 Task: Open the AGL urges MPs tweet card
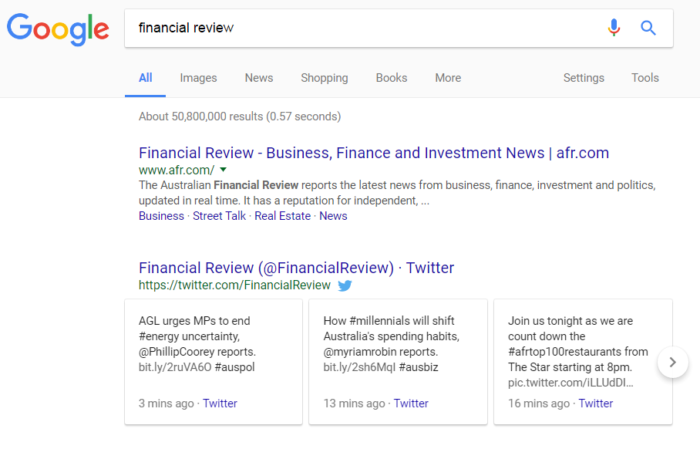213,362
